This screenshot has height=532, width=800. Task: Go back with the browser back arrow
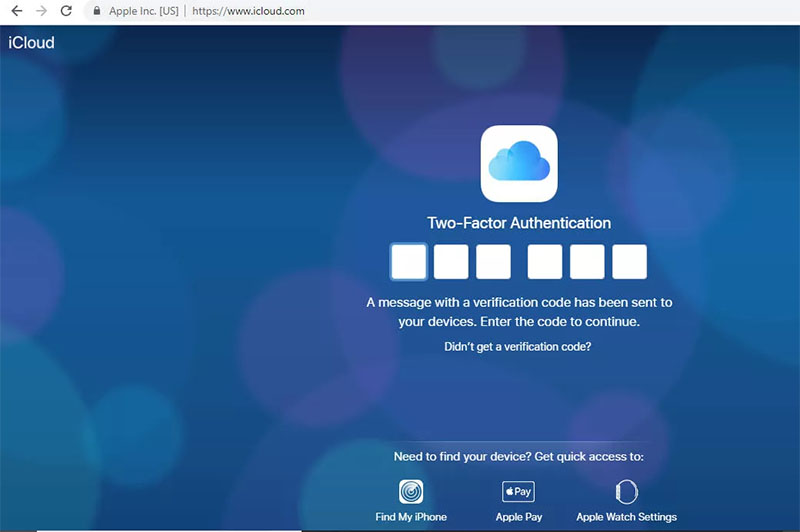pyautogui.click(x=17, y=11)
